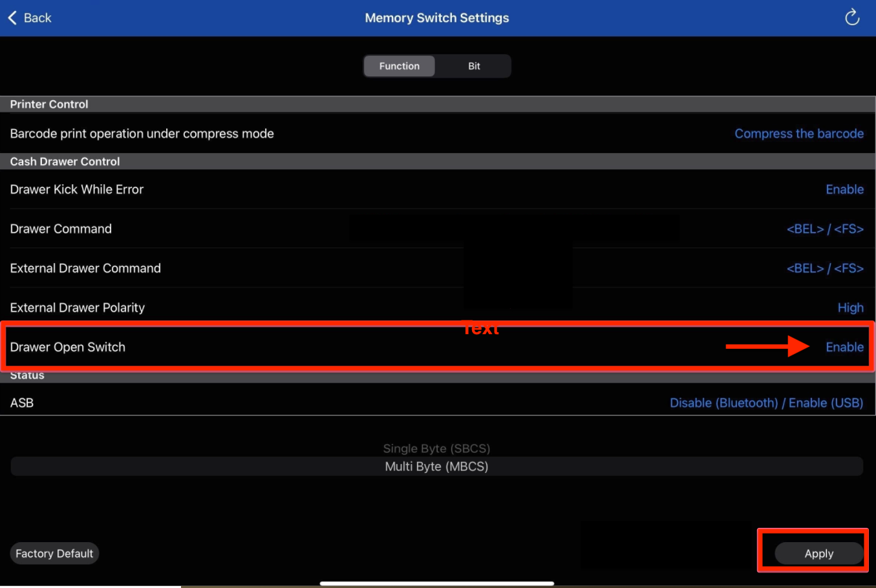Switch to the Bit segment

pos(474,66)
